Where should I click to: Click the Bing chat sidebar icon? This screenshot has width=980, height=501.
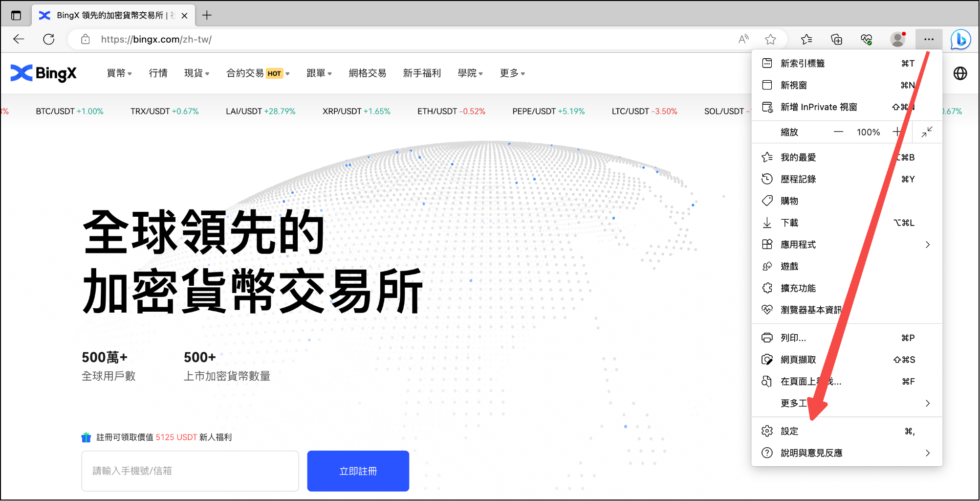(x=960, y=40)
